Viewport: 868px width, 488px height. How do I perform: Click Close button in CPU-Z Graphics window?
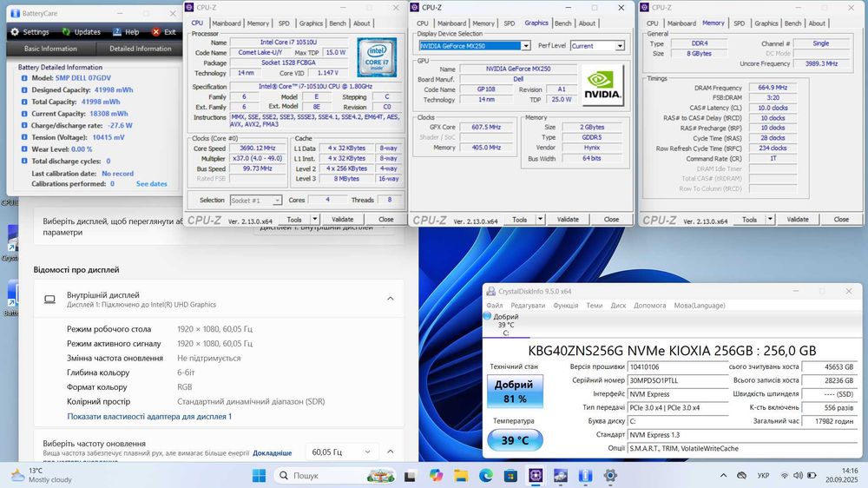[x=611, y=220]
